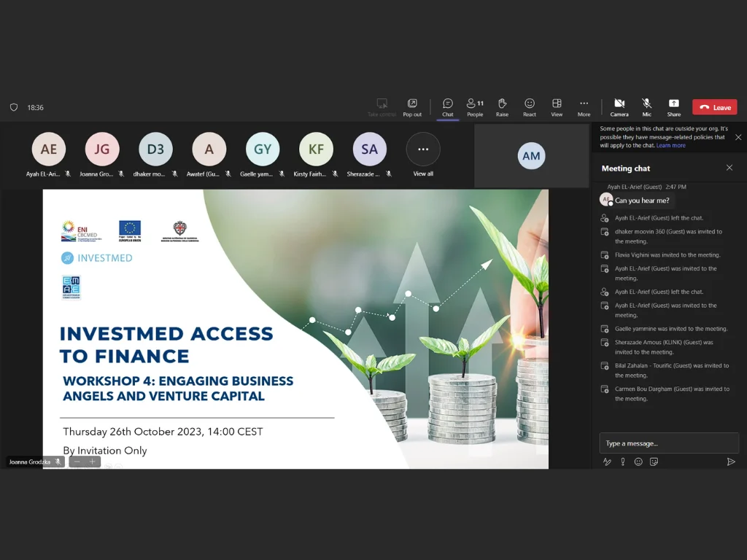Expand the View layout options
The width and height of the screenshot is (747, 560).
tap(557, 106)
